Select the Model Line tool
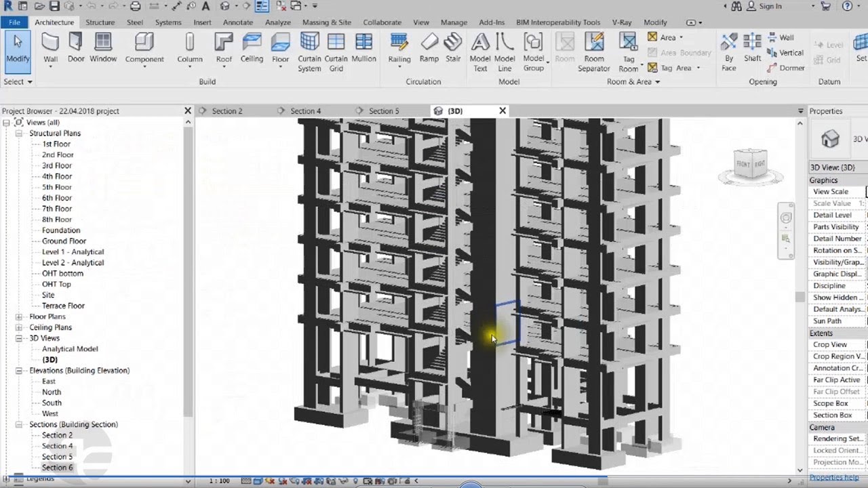868x488 pixels. click(x=505, y=52)
